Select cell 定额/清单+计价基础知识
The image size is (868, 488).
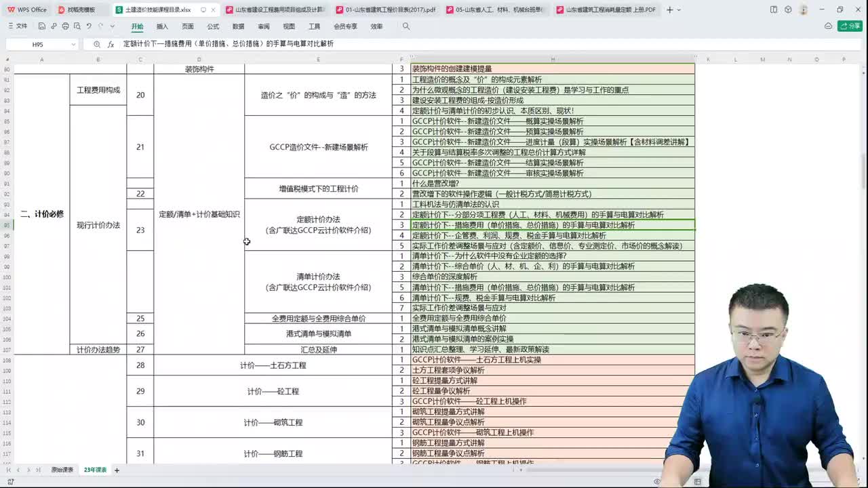[x=199, y=214]
